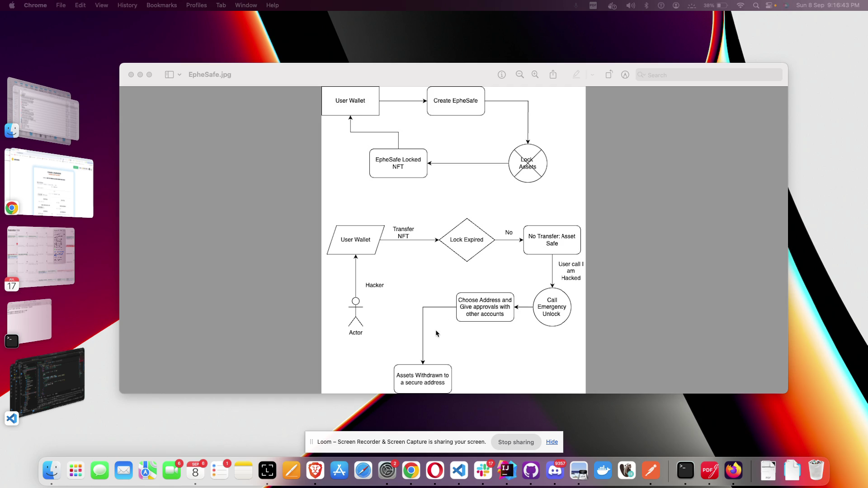Screen dimensions: 868x488
Task: Expand the highlight options arrow
Action: [592, 75]
